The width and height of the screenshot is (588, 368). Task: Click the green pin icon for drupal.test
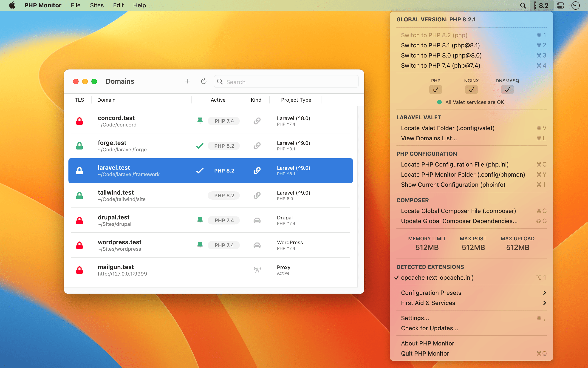click(x=200, y=220)
